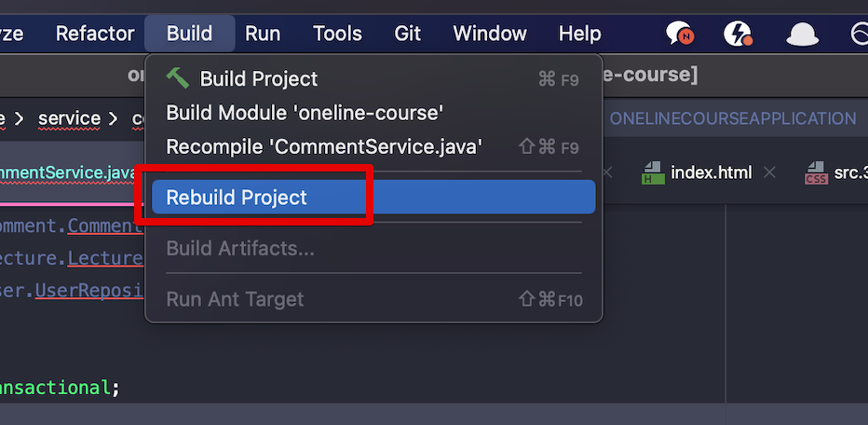
Task: Click the CSS file type icon
Action: [816, 172]
